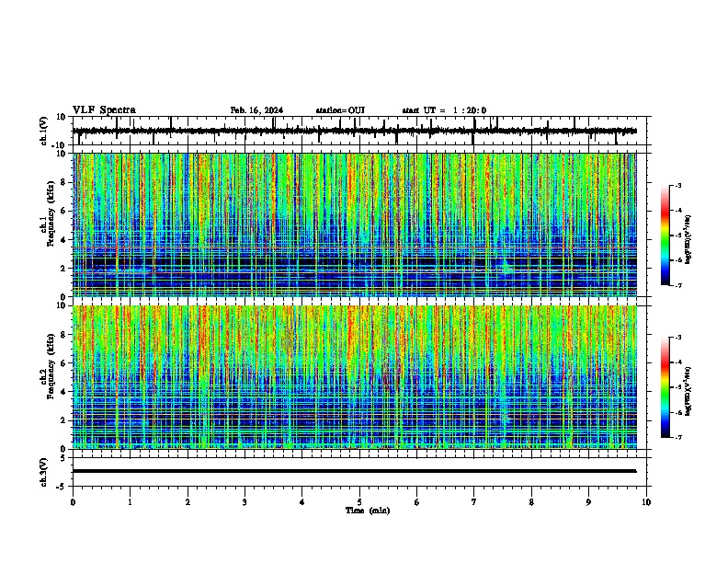The height and width of the screenshot is (563, 728).
Task: Click inside the ch.2 spectrogram panel
Action: point(355,377)
